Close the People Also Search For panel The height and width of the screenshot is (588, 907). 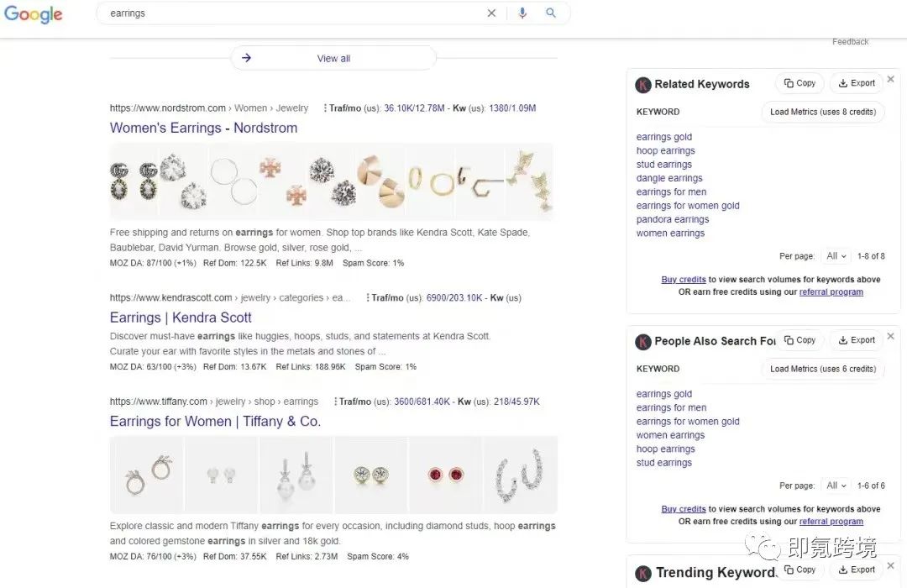[x=891, y=336]
